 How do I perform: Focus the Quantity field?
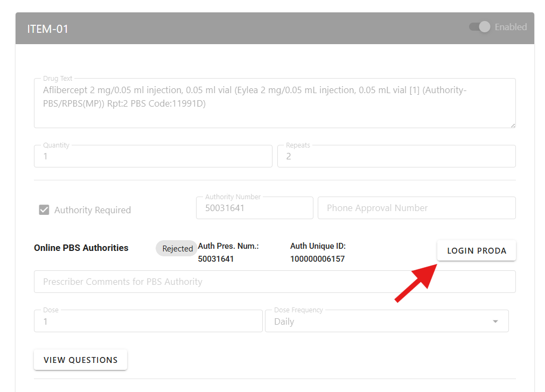153,157
